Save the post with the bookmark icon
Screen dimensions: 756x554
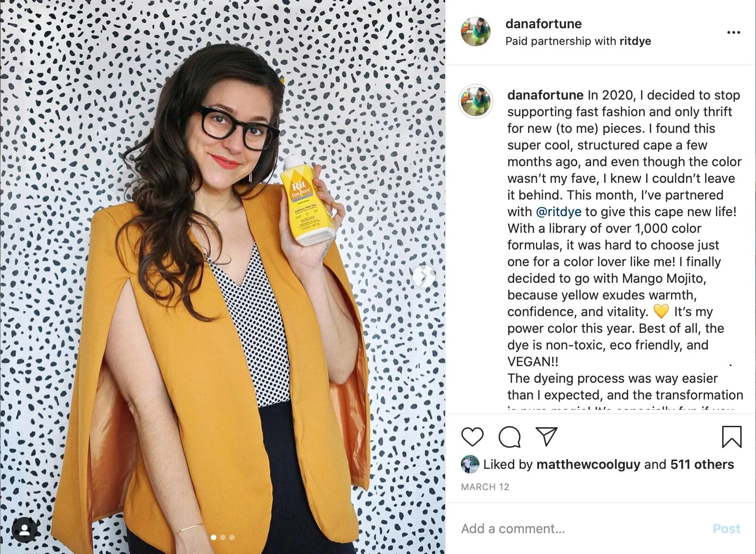(732, 437)
